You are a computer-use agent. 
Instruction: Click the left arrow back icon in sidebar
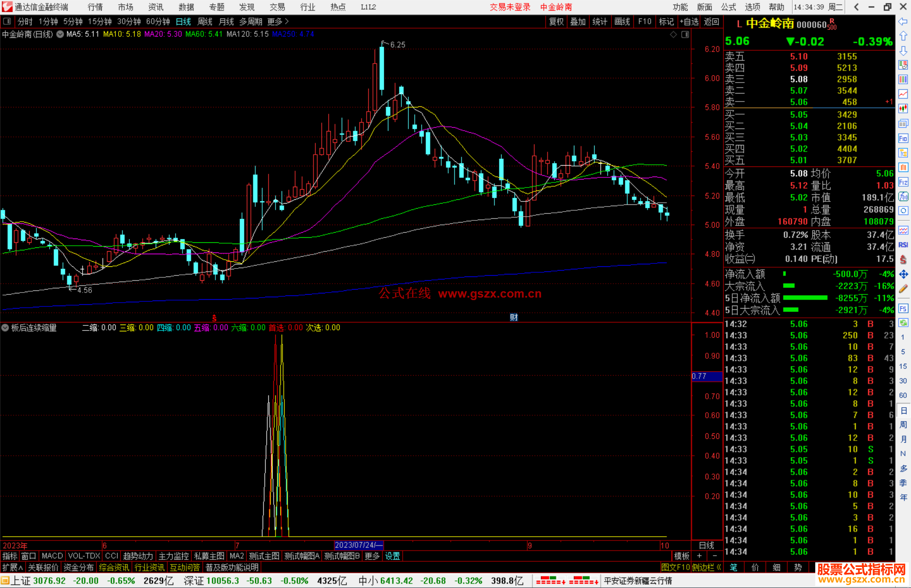pyautogui.click(x=903, y=21)
